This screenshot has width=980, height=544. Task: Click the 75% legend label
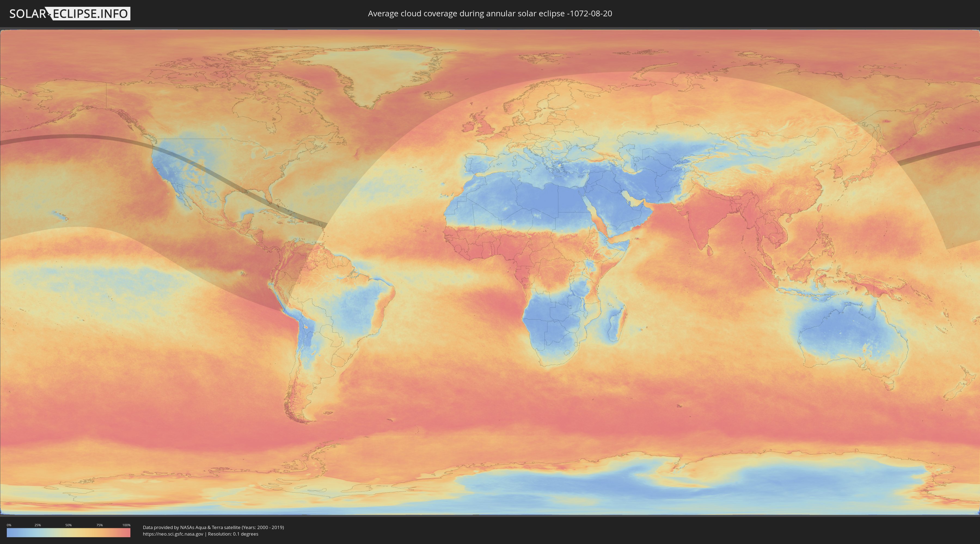pyautogui.click(x=99, y=525)
